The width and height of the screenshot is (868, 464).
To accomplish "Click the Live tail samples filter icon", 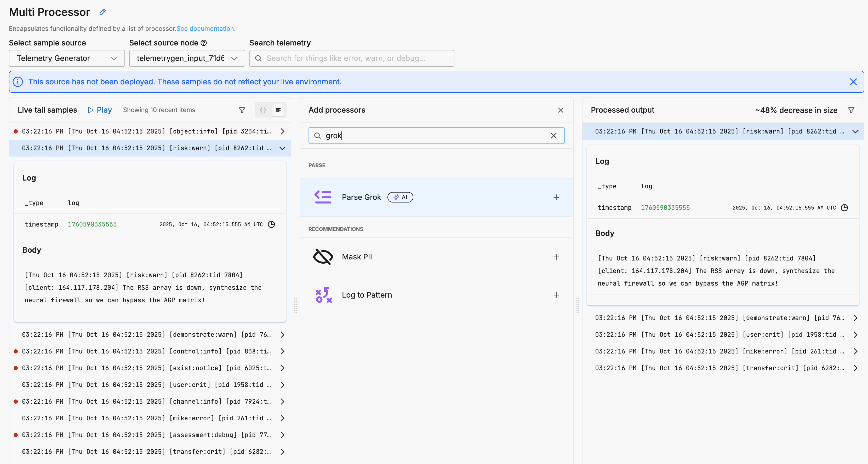I will (242, 110).
